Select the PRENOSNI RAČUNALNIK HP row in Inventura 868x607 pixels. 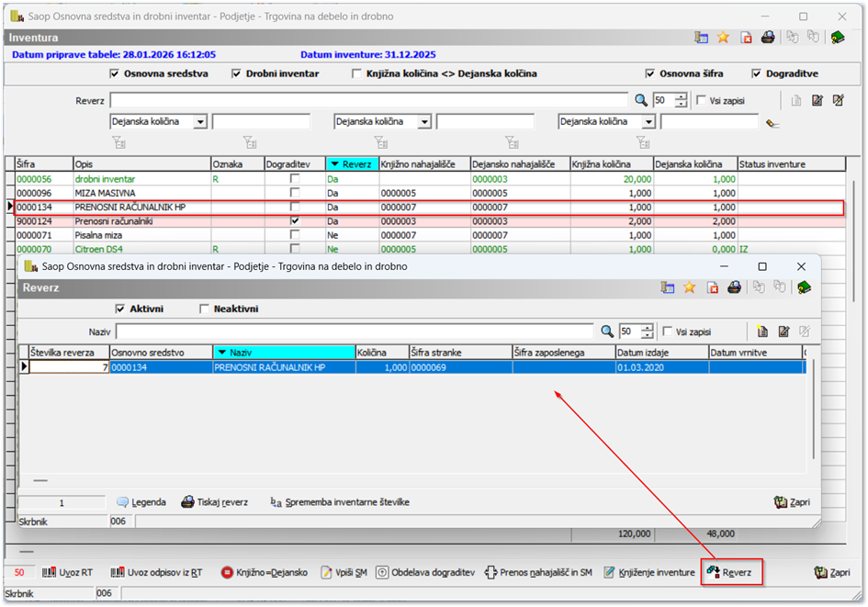click(430, 207)
